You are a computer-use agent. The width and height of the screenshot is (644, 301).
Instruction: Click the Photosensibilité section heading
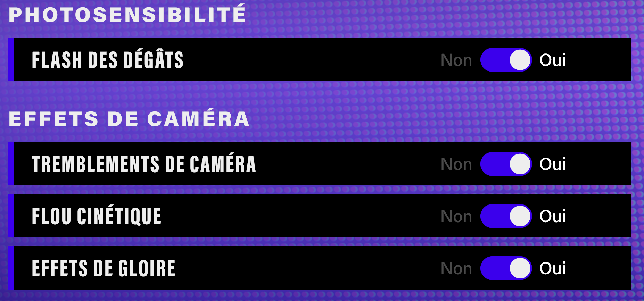(x=127, y=15)
